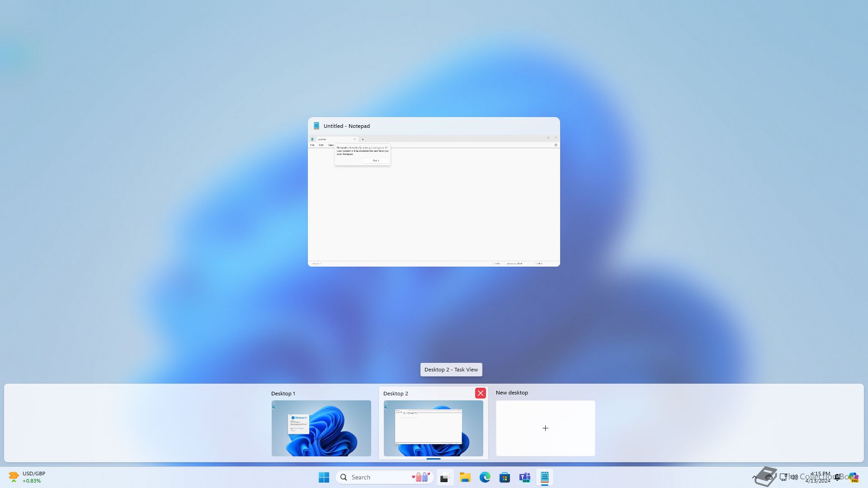Click the Notepad icon in the preview title
Screen dimensions: 868x488
(x=316, y=126)
